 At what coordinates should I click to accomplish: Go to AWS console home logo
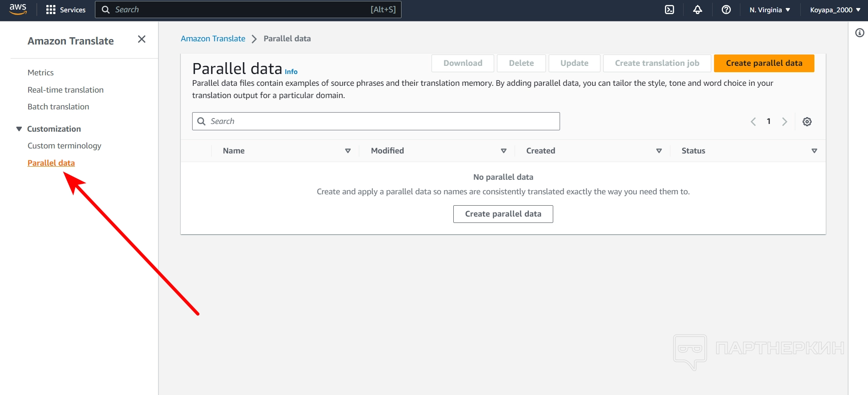click(18, 9)
